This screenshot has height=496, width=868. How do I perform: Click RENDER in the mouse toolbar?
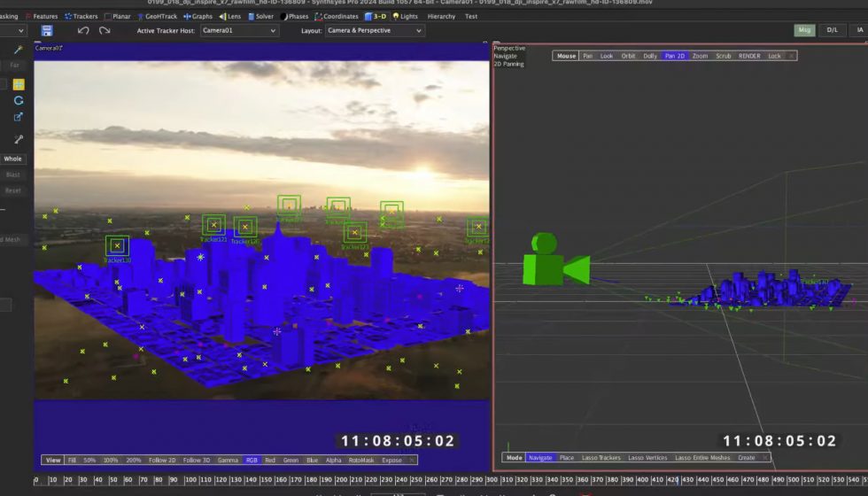[749, 56]
